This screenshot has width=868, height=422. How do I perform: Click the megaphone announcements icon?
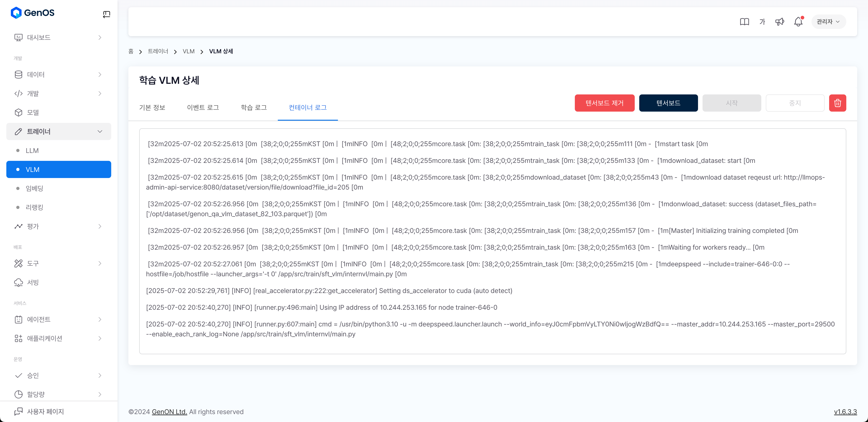(x=779, y=22)
